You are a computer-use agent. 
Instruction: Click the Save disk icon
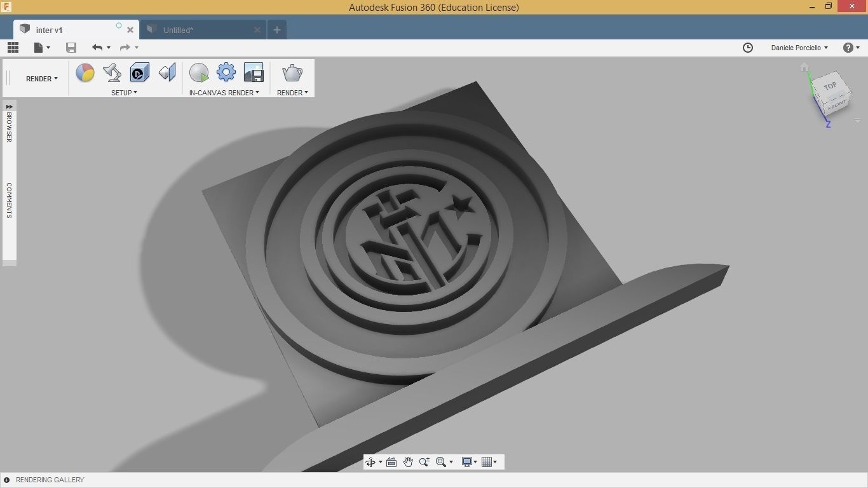coord(71,48)
